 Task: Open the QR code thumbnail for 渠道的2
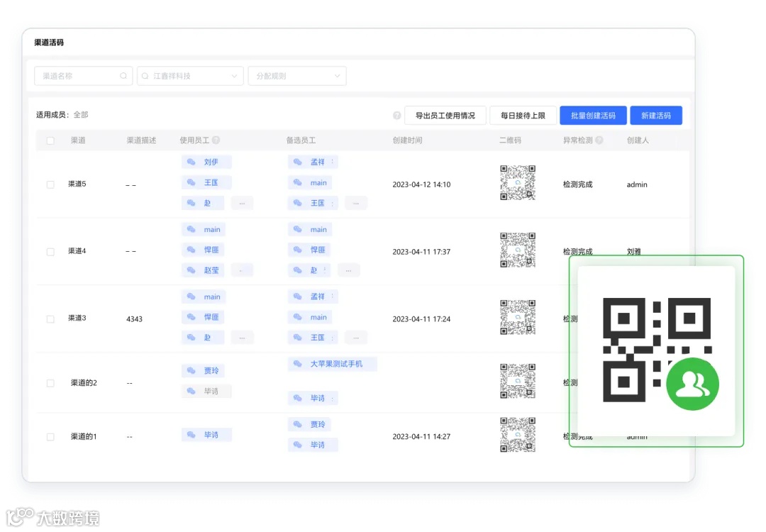(517, 381)
